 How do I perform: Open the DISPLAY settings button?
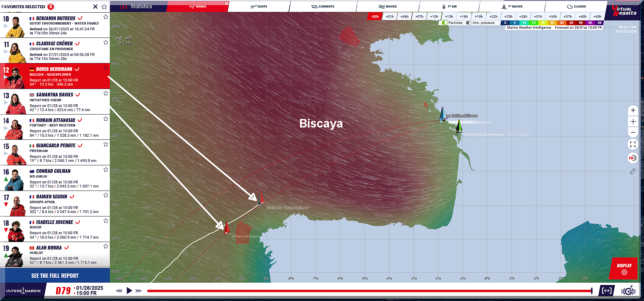(624, 269)
